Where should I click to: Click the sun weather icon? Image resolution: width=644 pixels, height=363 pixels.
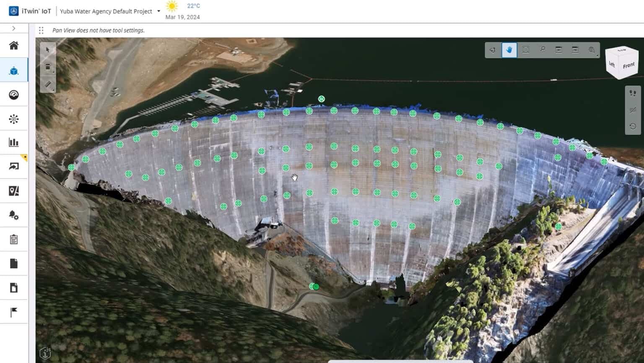pos(172,6)
